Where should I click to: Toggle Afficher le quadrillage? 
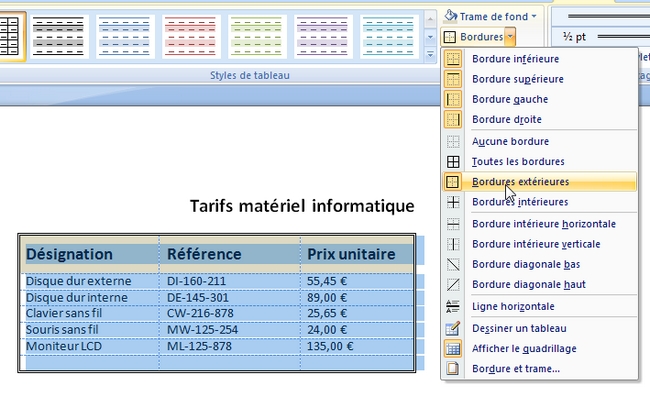(540, 349)
